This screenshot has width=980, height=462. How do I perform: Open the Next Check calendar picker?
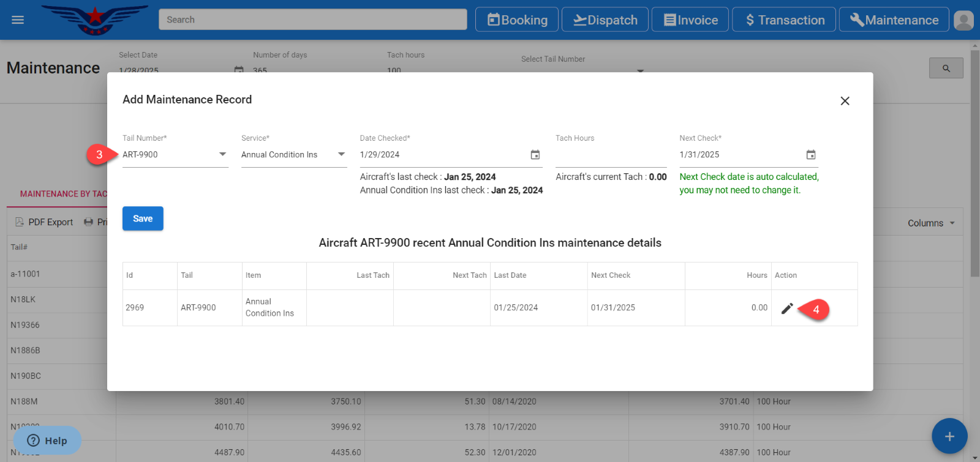coord(810,155)
